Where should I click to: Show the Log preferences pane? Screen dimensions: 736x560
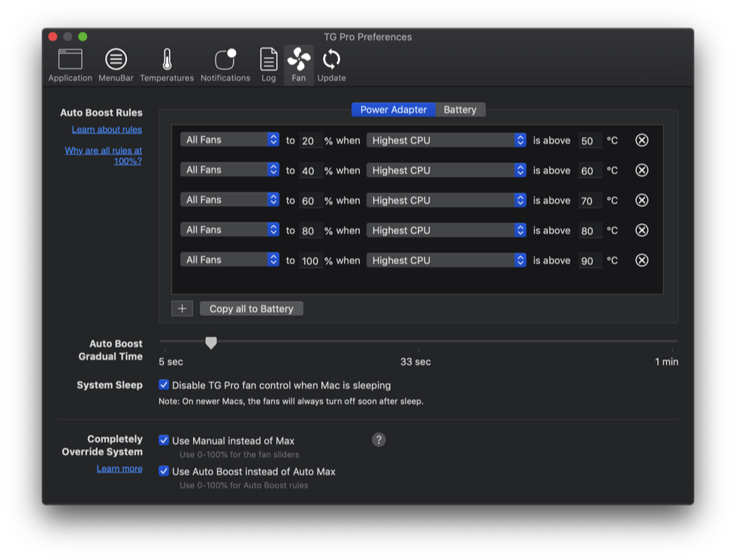tap(269, 65)
